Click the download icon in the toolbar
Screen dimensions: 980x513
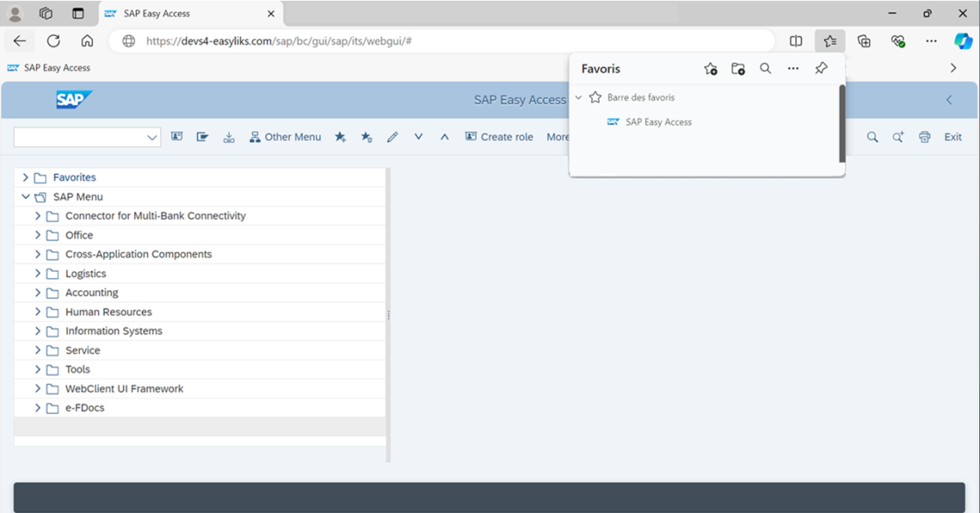click(x=229, y=136)
